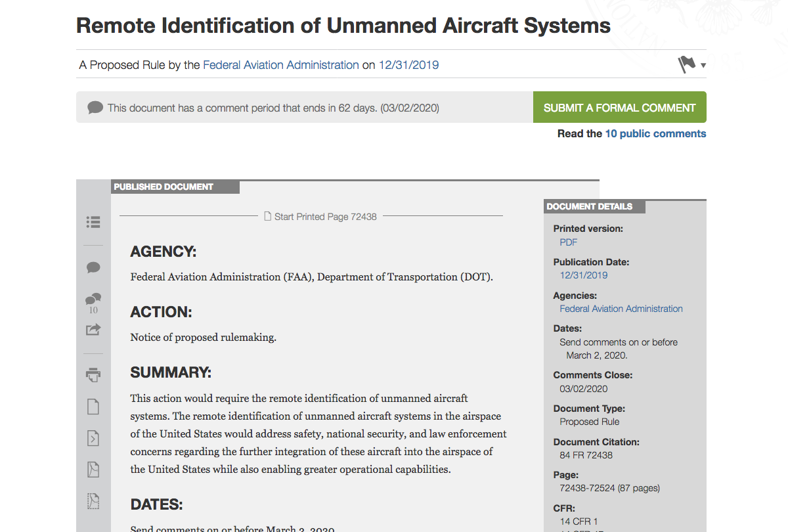Open the PDF printed version link
This screenshot has height=532, width=788.
click(568, 242)
